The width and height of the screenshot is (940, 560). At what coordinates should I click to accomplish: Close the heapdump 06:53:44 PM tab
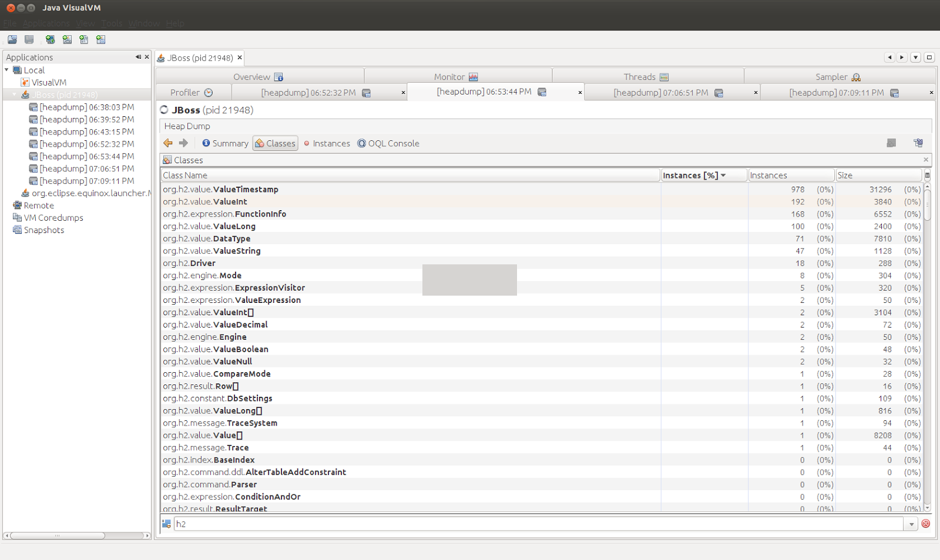pos(580,92)
